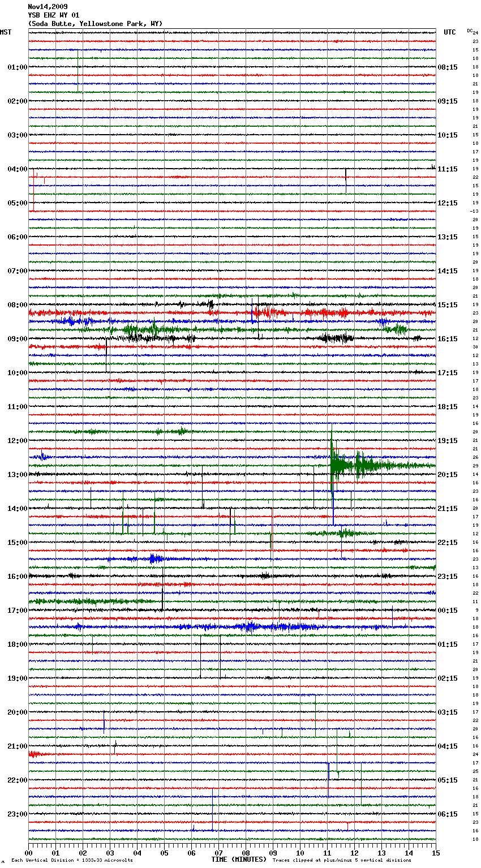The image size is (481, 868).
Task: Select the '23:00' MST time label
Action: (x=18, y=814)
